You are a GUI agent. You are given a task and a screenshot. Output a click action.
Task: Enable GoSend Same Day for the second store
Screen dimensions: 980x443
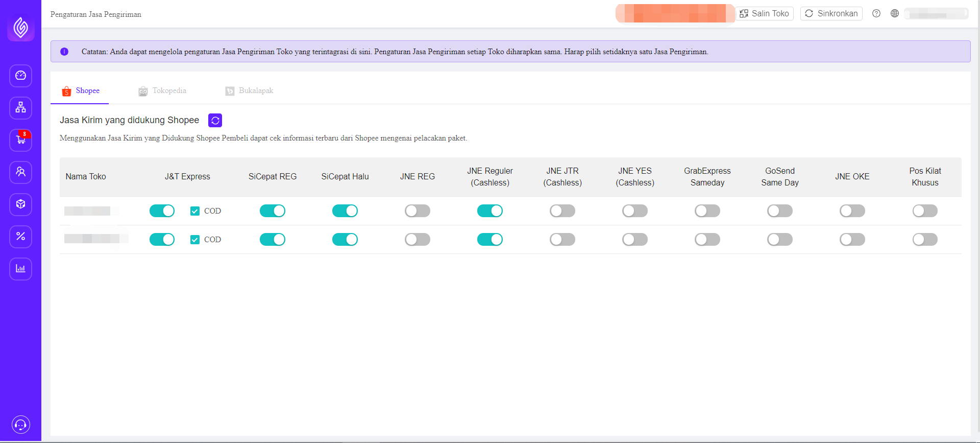(780, 240)
